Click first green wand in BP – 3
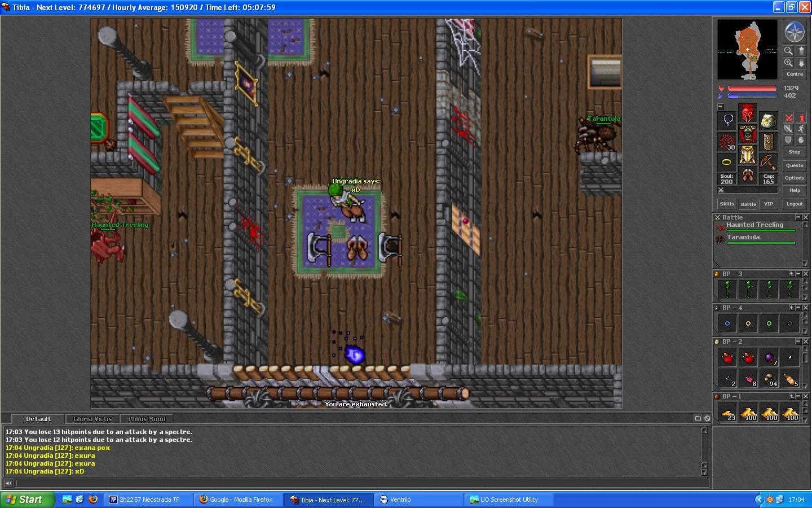The height and width of the screenshot is (508, 812). (x=727, y=289)
